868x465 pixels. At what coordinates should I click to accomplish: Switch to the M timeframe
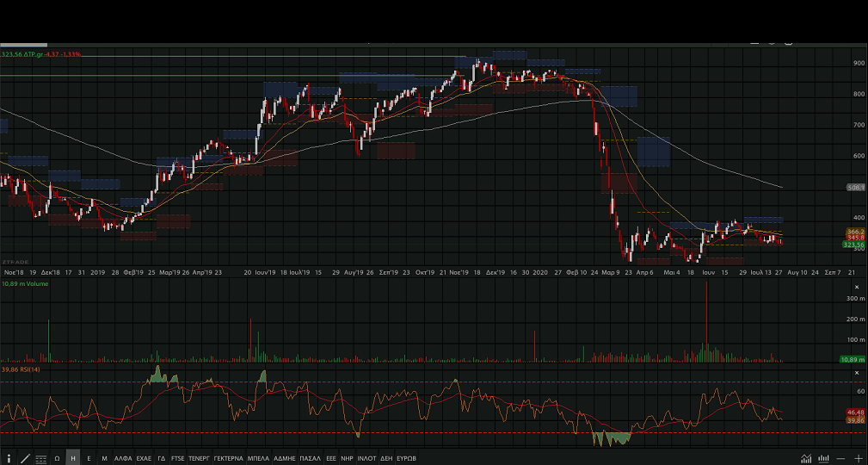point(104,458)
